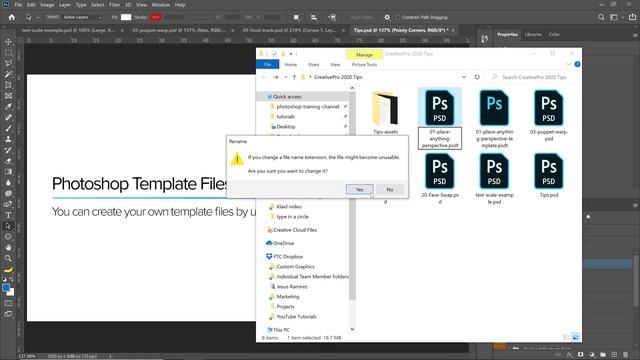The width and height of the screenshot is (640, 360).
Task: Click the Share icon in Photoshop options bar
Action: 632,17
